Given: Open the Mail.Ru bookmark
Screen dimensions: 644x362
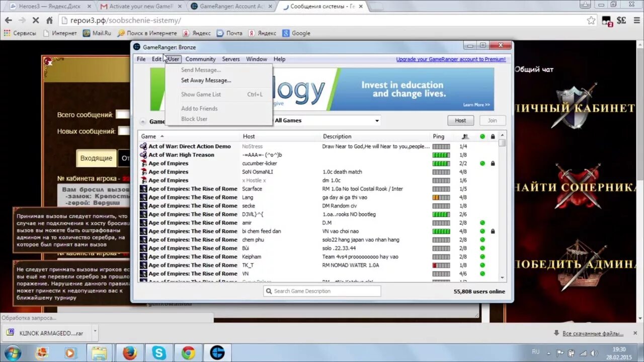Looking at the screenshot, I should pos(97,33).
